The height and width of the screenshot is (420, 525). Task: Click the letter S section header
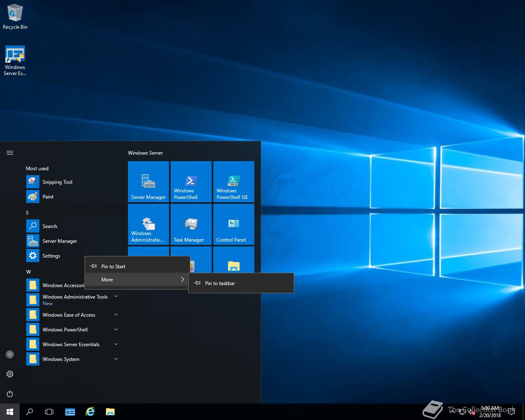pyautogui.click(x=27, y=212)
